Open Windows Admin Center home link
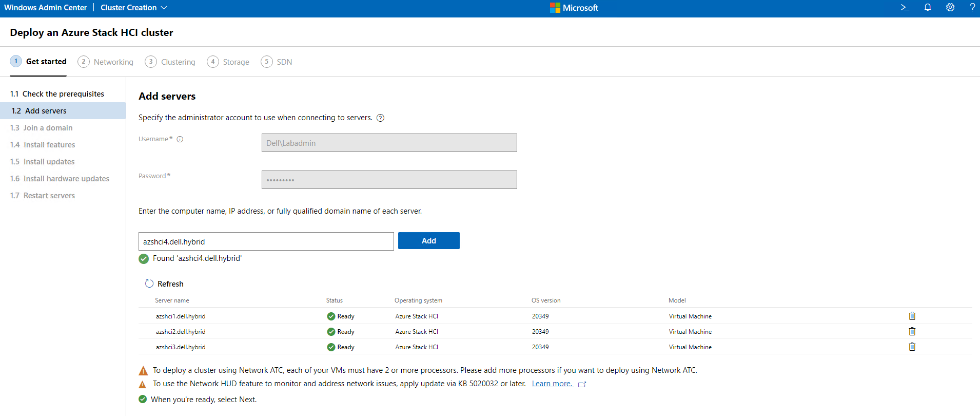 (x=46, y=8)
